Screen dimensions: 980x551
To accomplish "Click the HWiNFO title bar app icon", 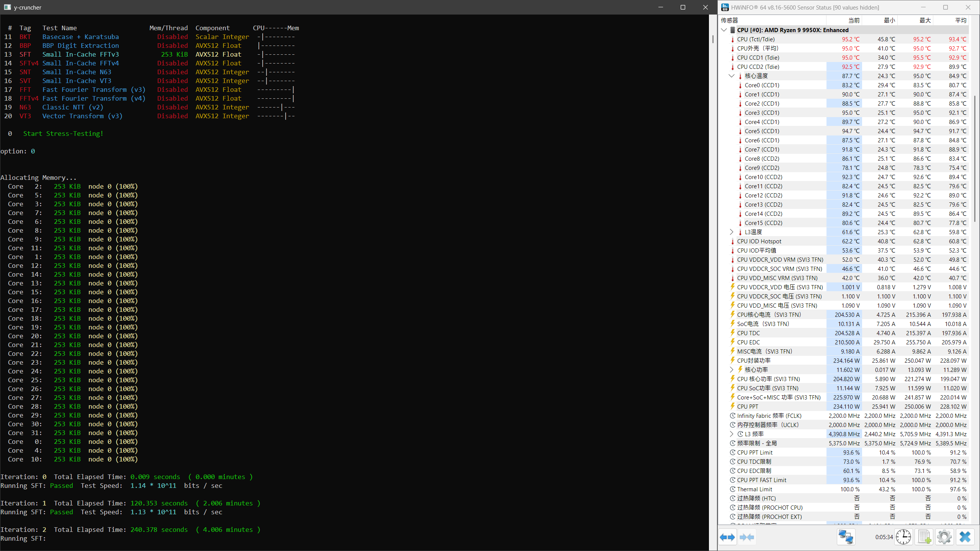I will pyautogui.click(x=725, y=7).
